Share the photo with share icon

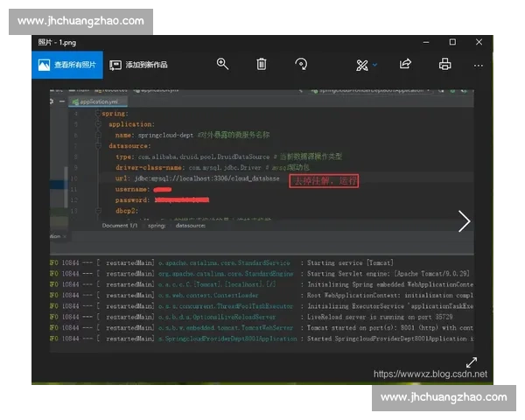point(405,64)
